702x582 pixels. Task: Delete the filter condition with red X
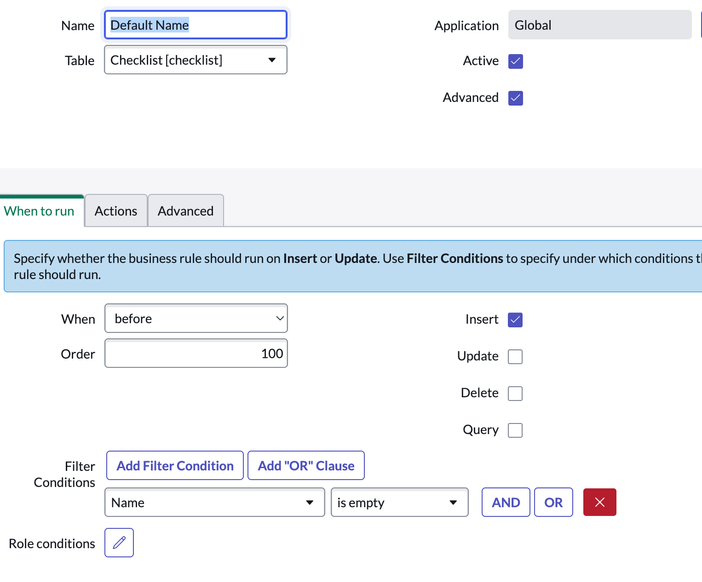tap(600, 502)
